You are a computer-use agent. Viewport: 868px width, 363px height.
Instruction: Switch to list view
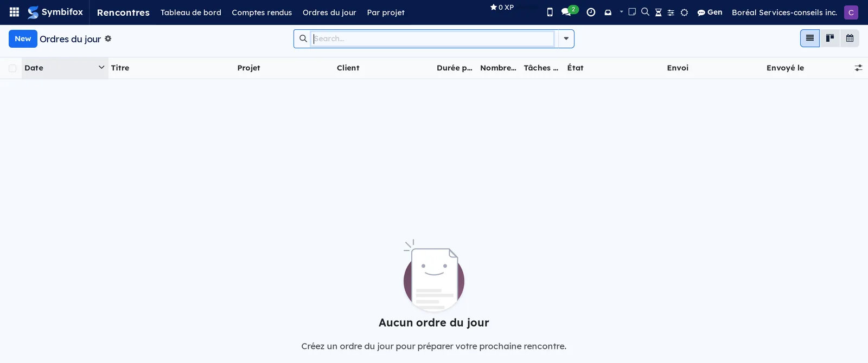[x=810, y=38]
